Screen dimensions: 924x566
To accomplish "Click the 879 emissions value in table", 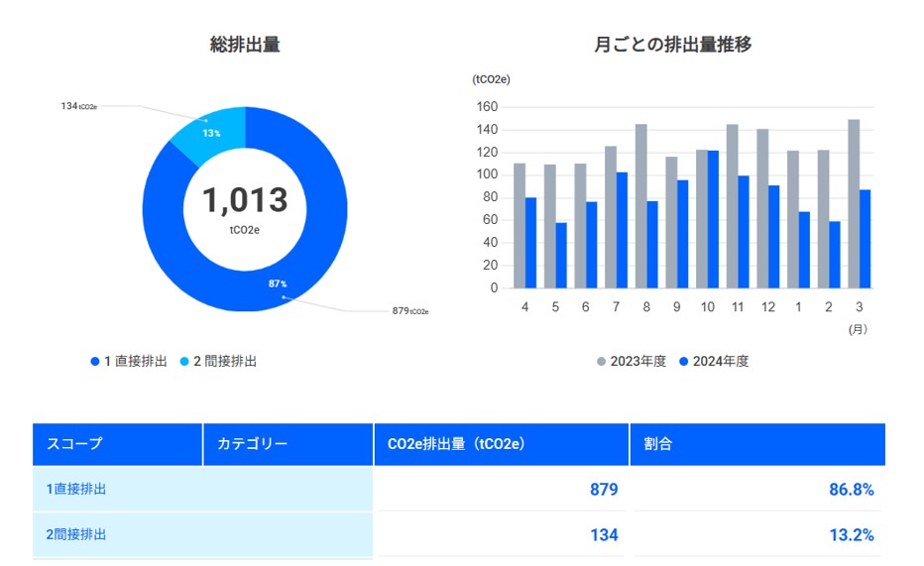I will [x=604, y=490].
